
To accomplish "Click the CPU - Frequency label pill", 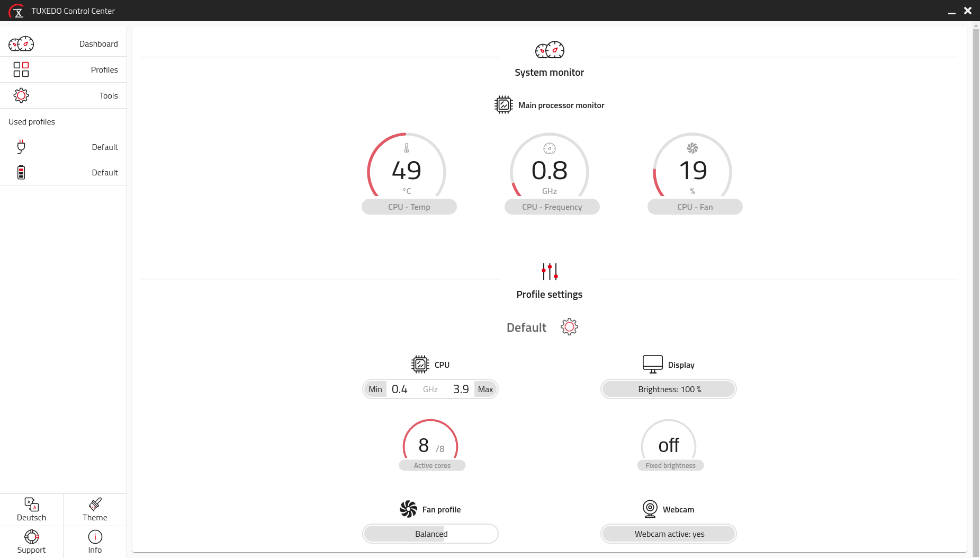I will click(552, 207).
